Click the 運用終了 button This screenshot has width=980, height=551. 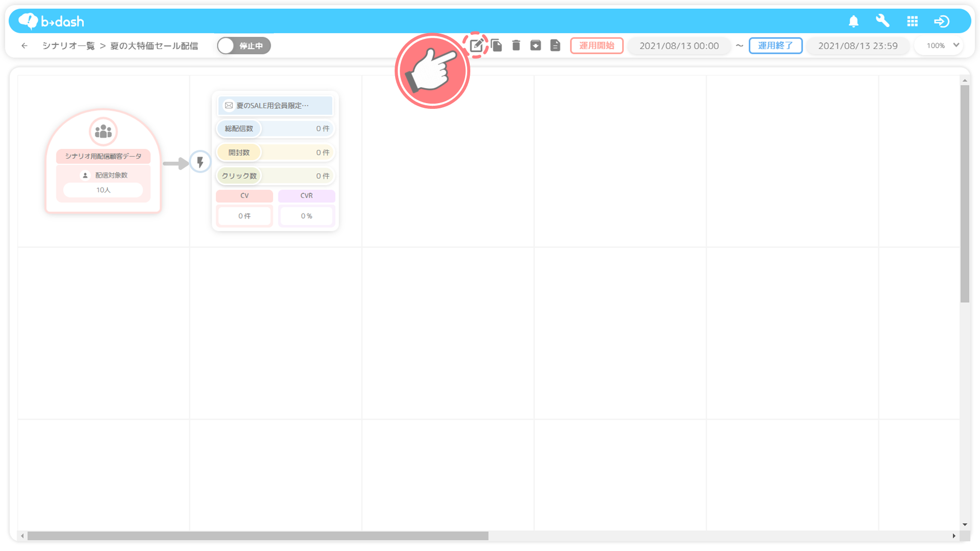tap(775, 46)
